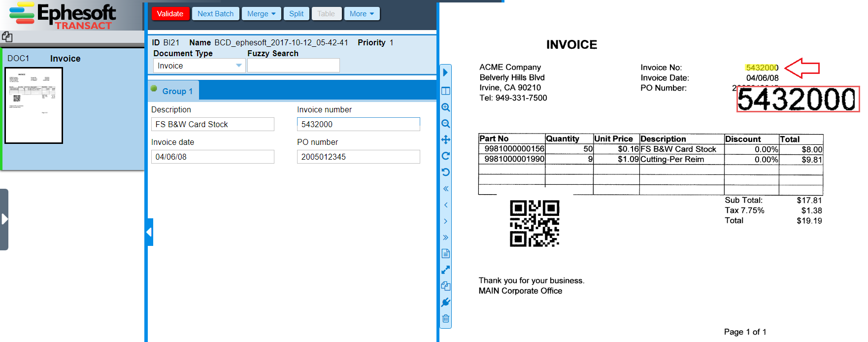This screenshot has height=342, width=868.
Task: Click the Ephesoft Transact logo
Action: pyautogui.click(x=63, y=16)
